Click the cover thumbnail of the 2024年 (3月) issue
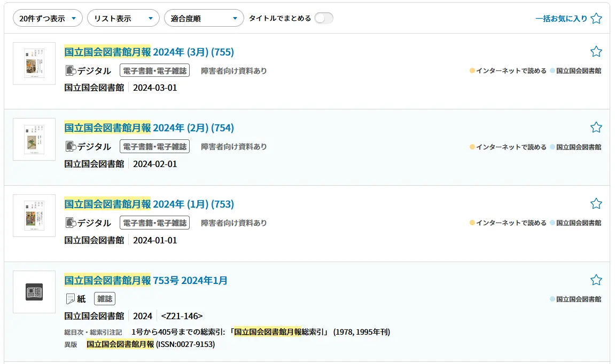This screenshot has width=615, height=364. [34, 64]
